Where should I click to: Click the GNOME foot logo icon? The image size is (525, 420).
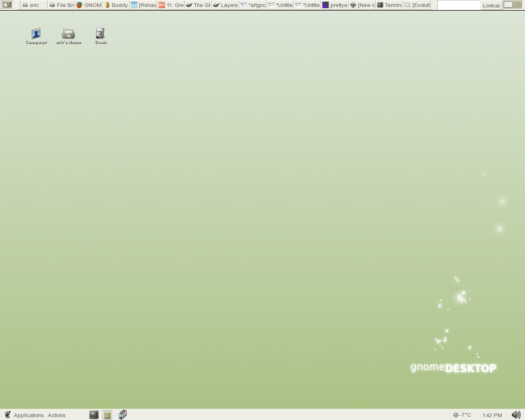7,415
